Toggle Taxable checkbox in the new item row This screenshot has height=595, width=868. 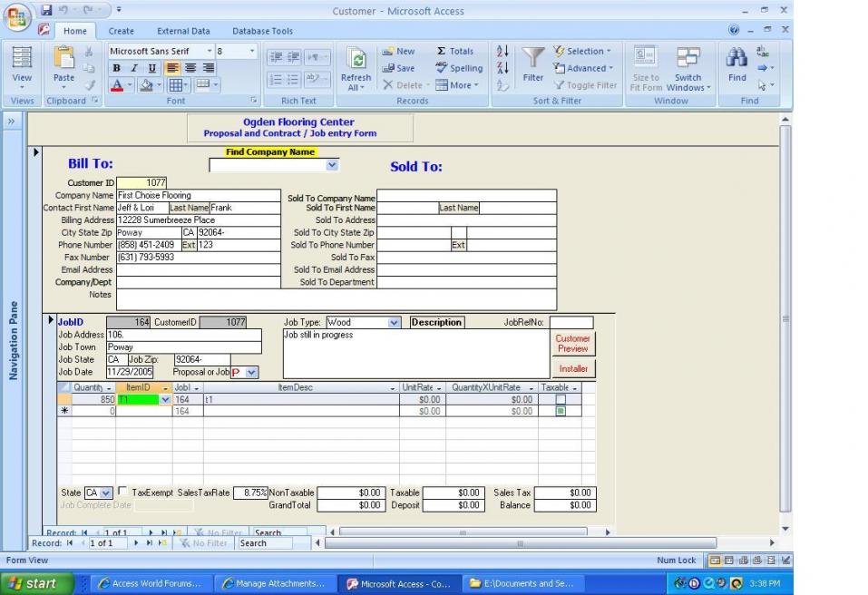click(x=561, y=411)
